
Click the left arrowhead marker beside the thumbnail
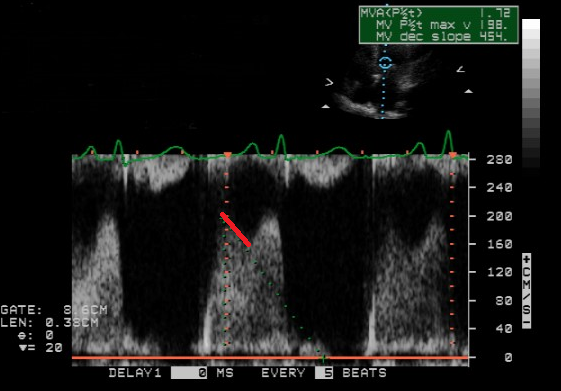coord(329,82)
